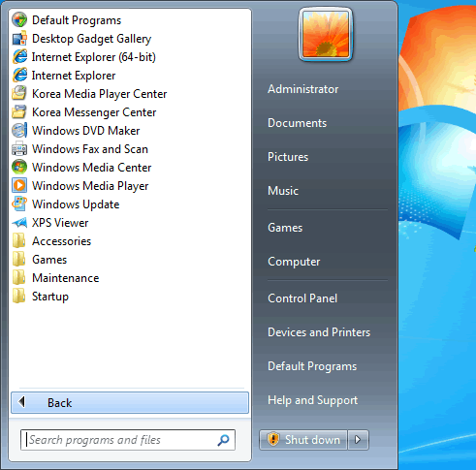Click the magnifier icon in search box
Screen dimensions: 476x470
click(x=223, y=440)
